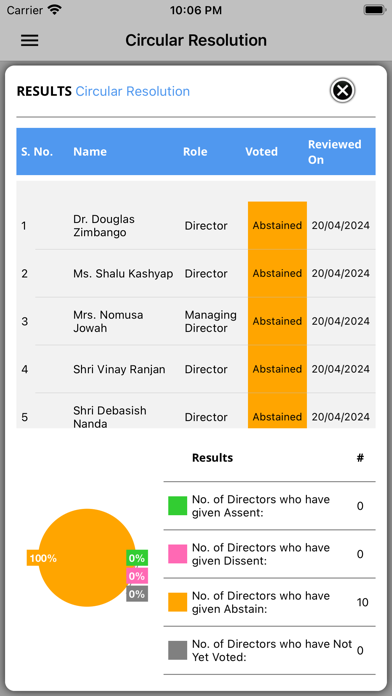Tap serial number 3 cell
The width and height of the screenshot is (392, 696).
[24, 321]
